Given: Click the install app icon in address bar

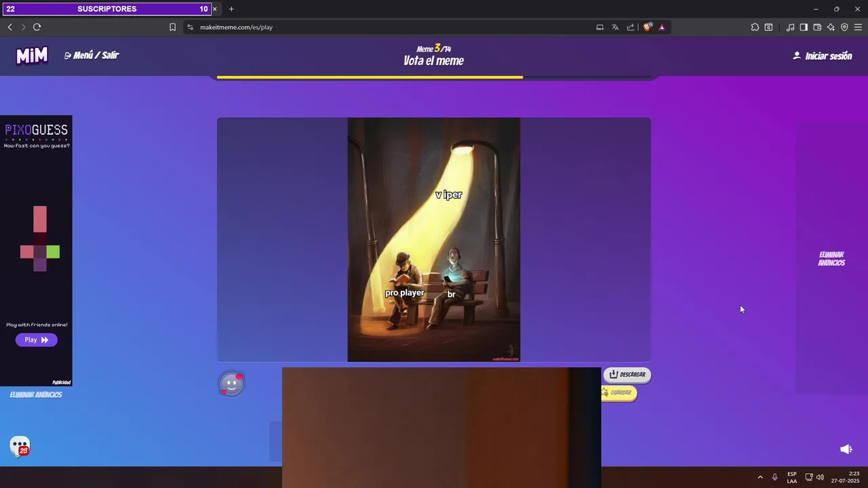Looking at the screenshot, I should [x=600, y=27].
